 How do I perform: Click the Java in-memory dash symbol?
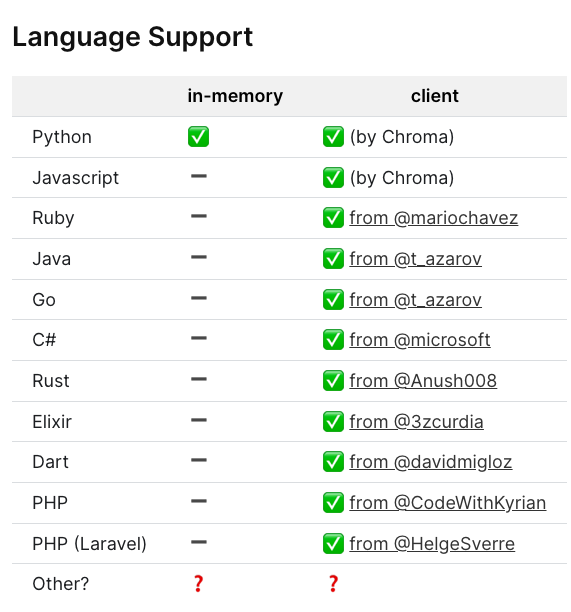point(199,257)
